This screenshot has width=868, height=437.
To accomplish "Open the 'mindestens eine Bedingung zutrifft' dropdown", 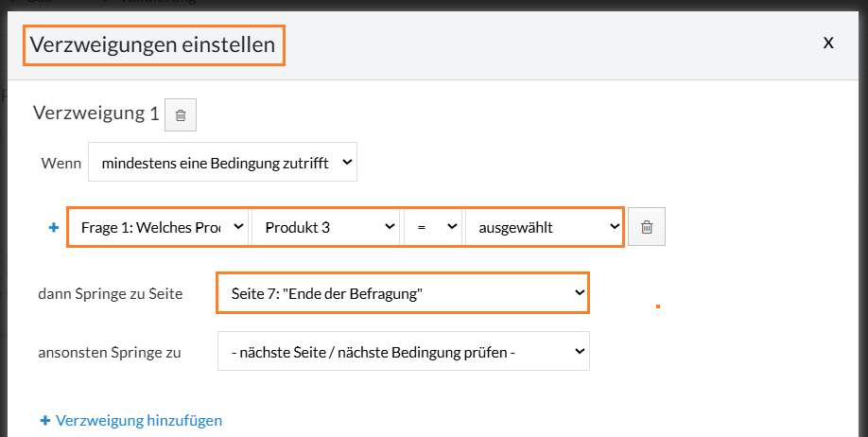I will (222, 163).
